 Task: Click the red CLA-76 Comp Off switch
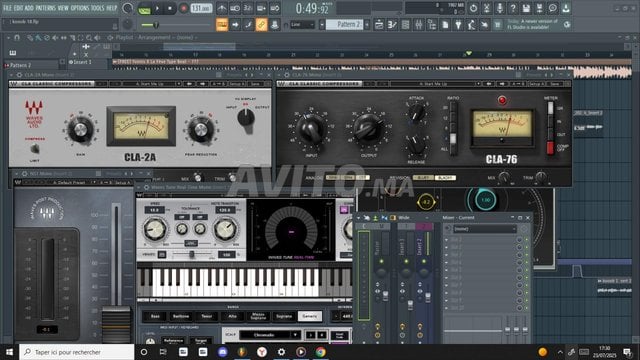click(550, 148)
